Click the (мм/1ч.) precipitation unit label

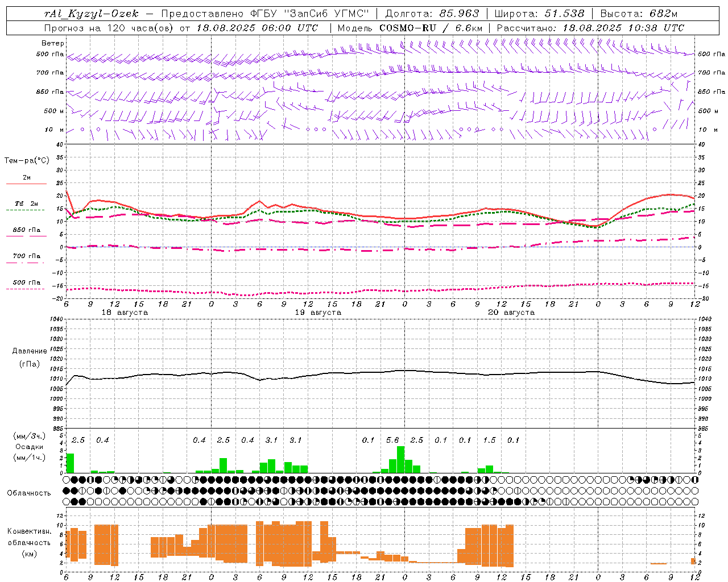[x=30, y=458]
